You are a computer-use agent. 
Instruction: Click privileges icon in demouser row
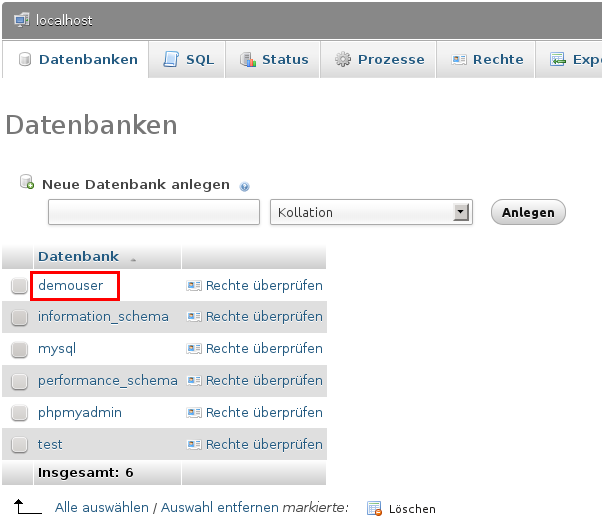pyautogui.click(x=194, y=286)
